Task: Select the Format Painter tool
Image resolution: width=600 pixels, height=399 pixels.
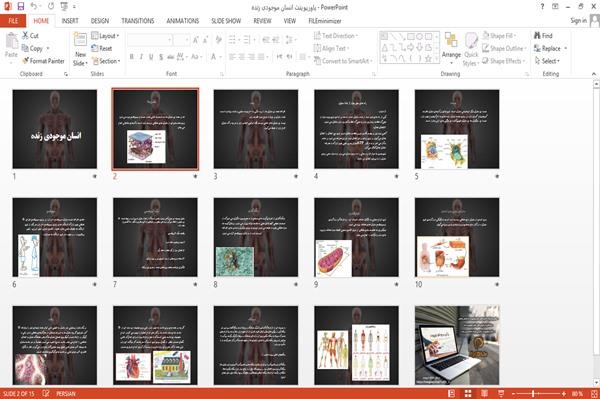Action: [x=44, y=61]
